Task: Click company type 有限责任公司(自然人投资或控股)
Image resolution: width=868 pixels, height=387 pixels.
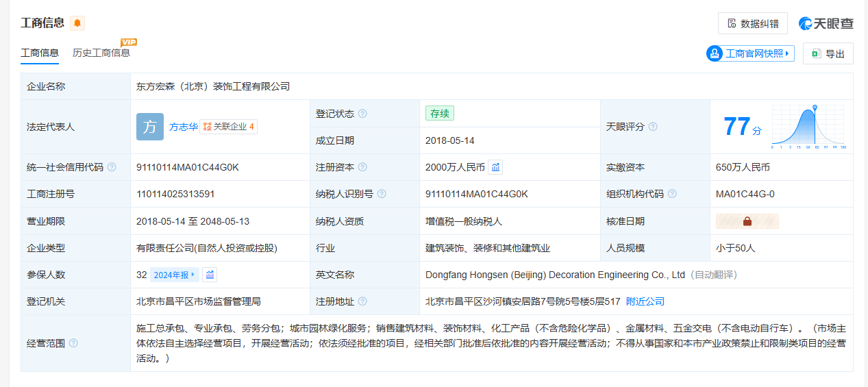Action: (x=207, y=248)
